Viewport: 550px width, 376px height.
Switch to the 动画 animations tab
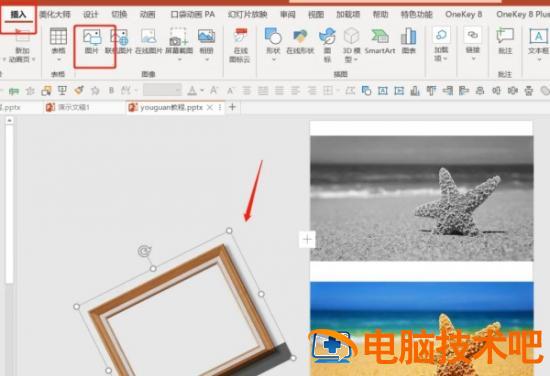147,15
